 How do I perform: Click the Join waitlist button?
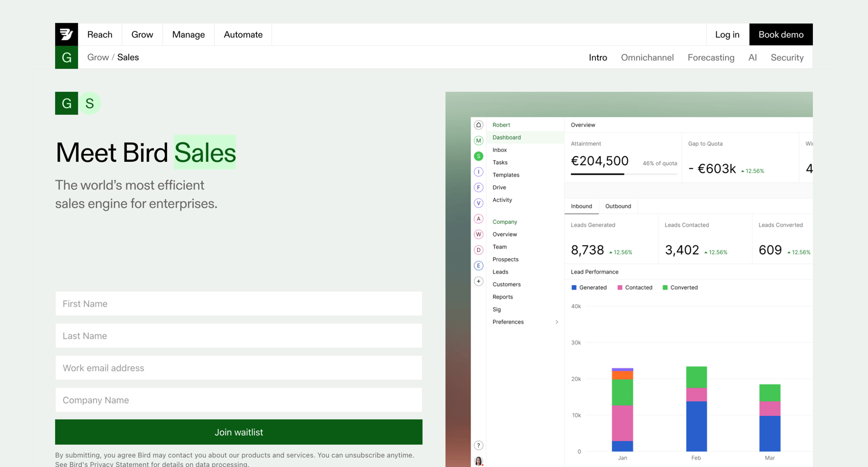(239, 432)
